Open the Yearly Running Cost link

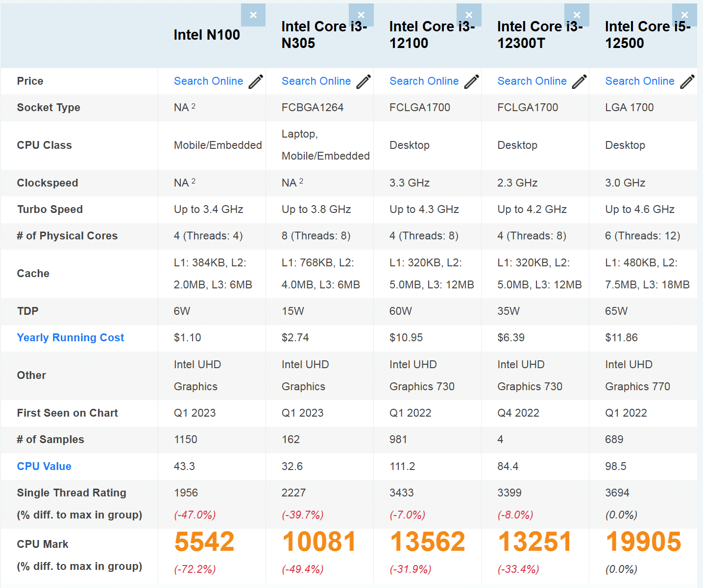(x=71, y=338)
